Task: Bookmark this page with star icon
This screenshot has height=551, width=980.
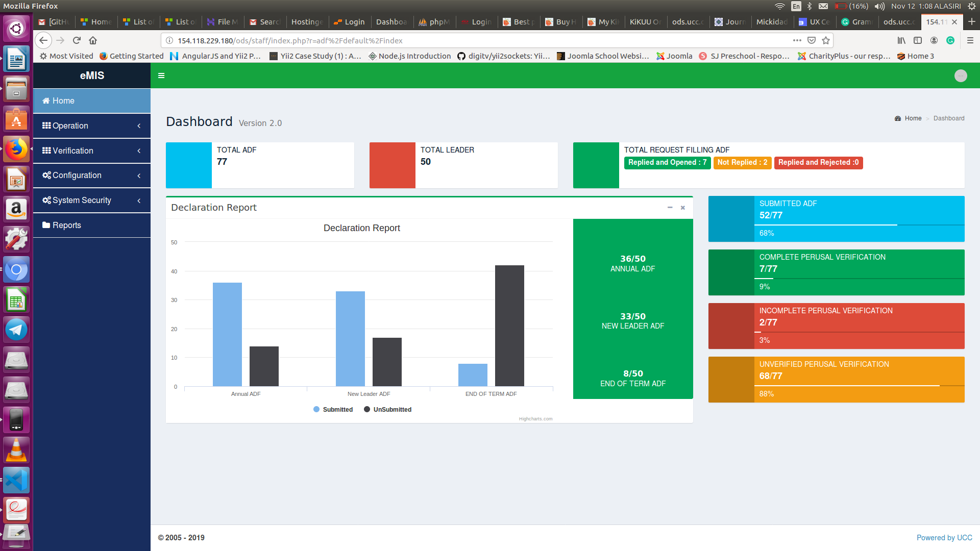Action: click(x=826, y=40)
